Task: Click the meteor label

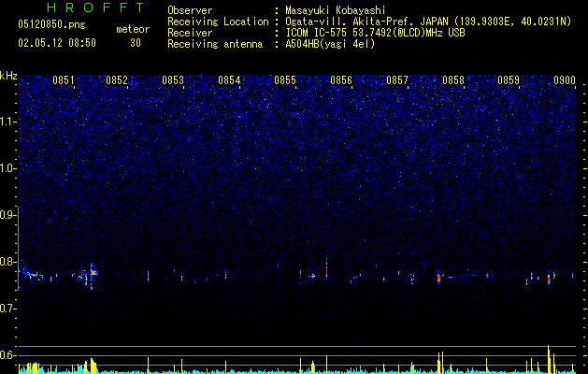Action: click(x=133, y=29)
